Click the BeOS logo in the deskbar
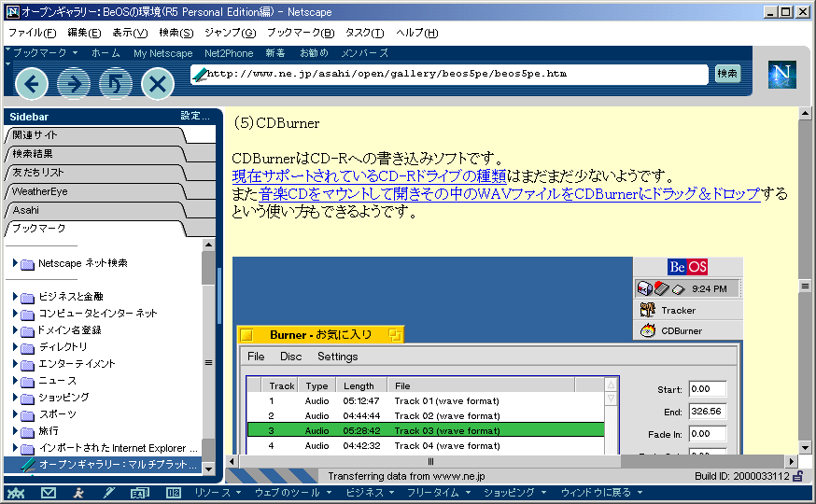 [687, 267]
